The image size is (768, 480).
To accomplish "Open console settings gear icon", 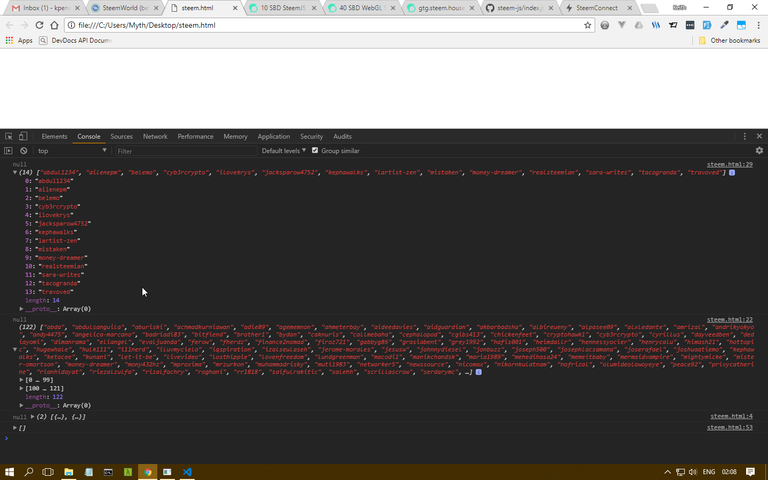I will (x=759, y=151).
